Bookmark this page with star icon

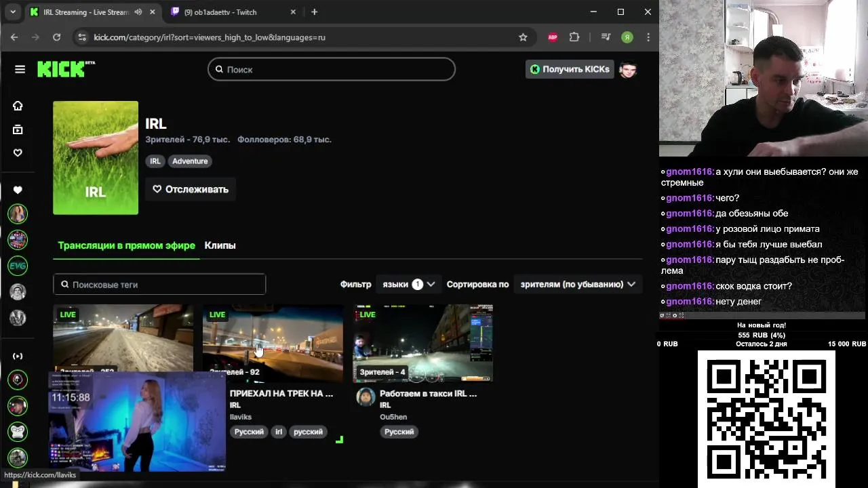pyautogui.click(x=523, y=37)
